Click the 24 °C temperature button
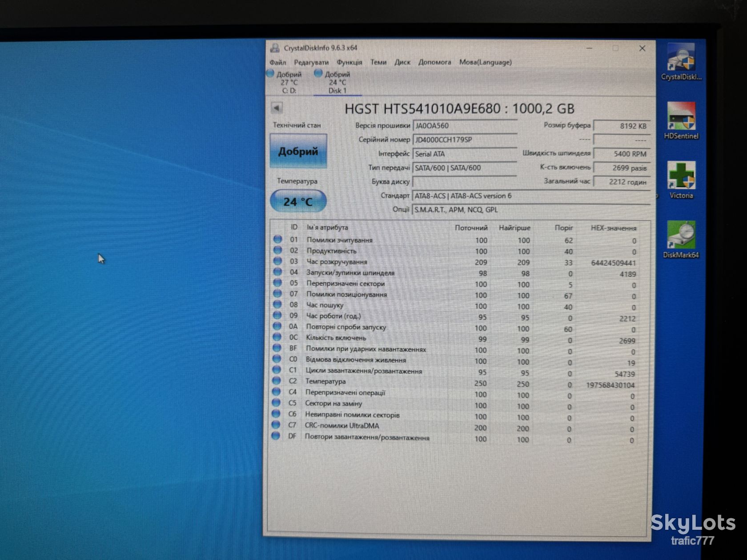This screenshot has width=747, height=560. coord(298,202)
